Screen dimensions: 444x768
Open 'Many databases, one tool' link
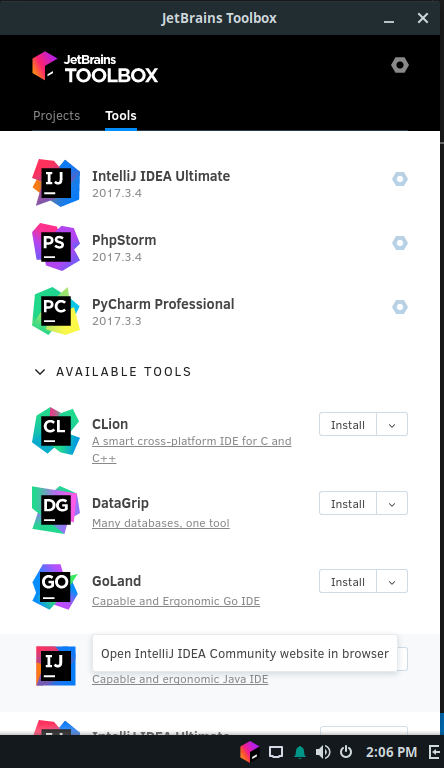point(161,523)
